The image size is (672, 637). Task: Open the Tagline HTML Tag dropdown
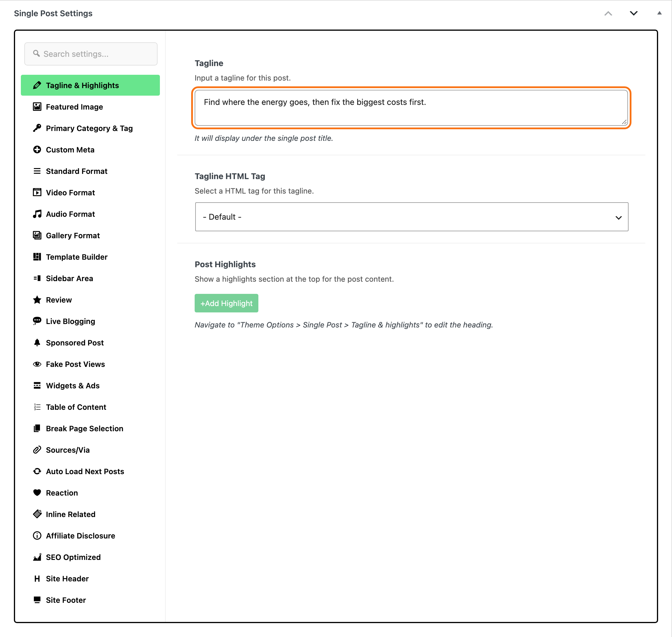pyautogui.click(x=411, y=217)
